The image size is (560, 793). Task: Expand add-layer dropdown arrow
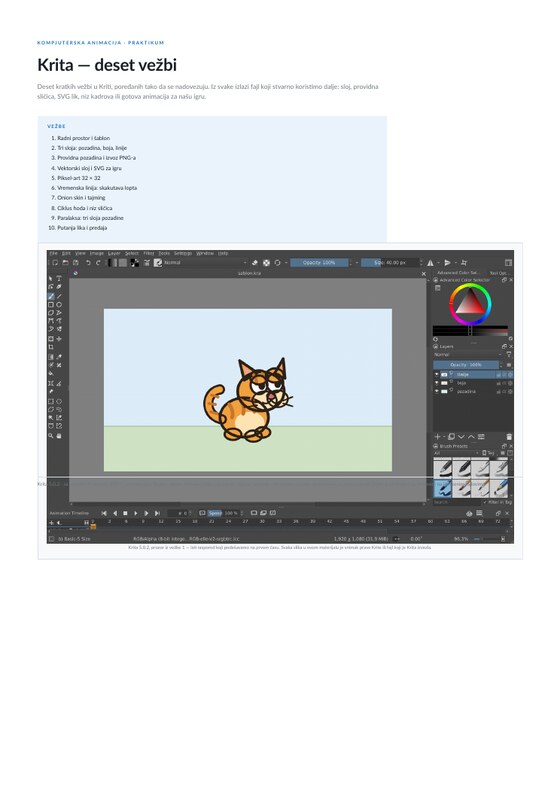tap(444, 436)
